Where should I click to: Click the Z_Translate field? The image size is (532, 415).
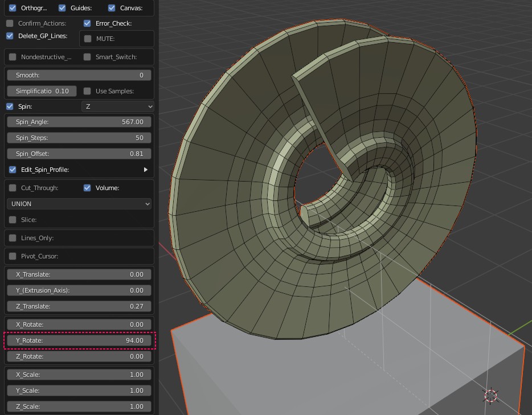point(79,306)
